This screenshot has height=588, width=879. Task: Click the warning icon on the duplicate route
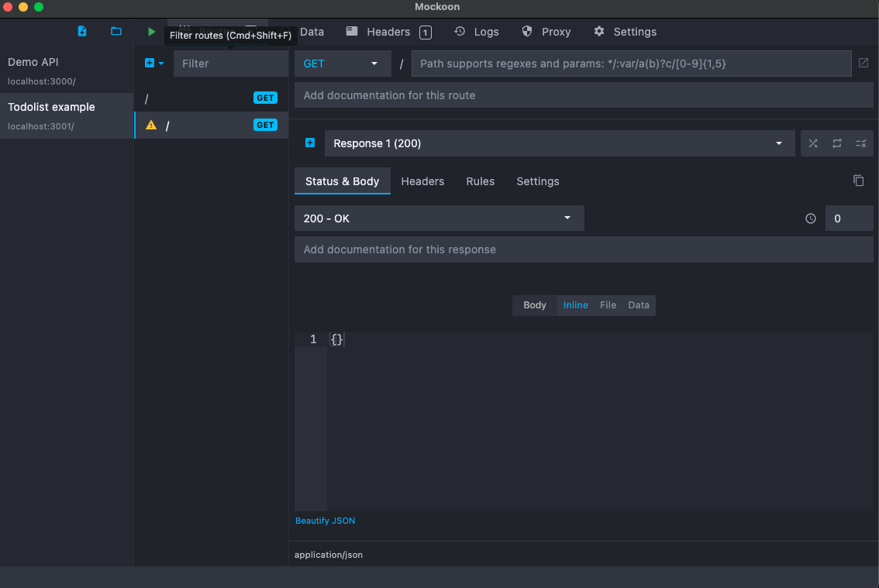click(x=151, y=126)
